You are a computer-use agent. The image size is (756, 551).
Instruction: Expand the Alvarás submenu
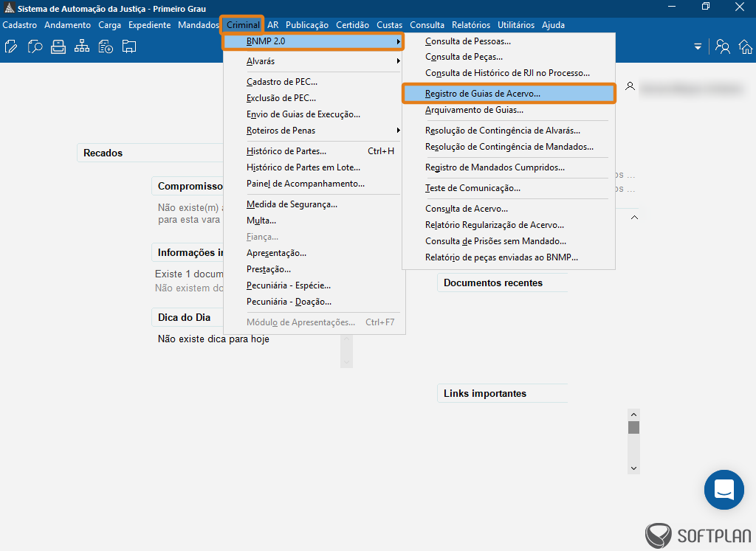313,61
